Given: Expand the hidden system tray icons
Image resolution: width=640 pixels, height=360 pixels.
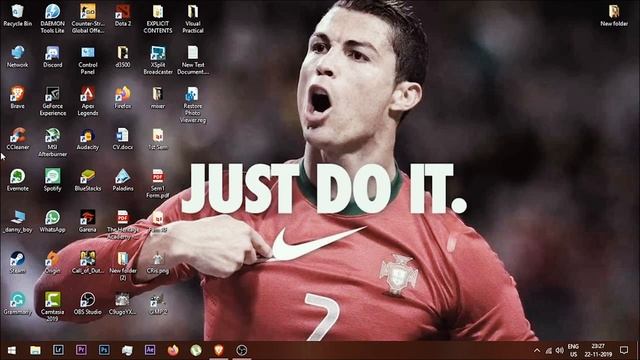Looking at the screenshot, I should [x=537, y=351].
